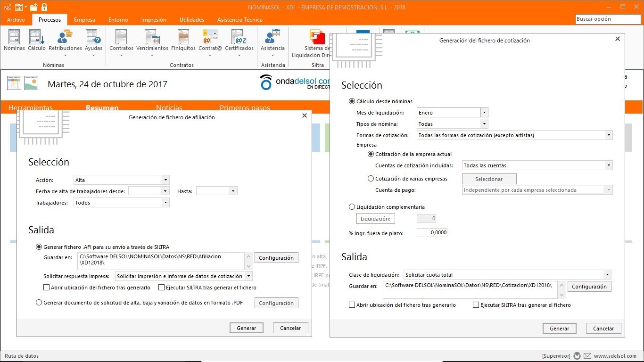Open the Contratos ribbon icon

coord(121,43)
